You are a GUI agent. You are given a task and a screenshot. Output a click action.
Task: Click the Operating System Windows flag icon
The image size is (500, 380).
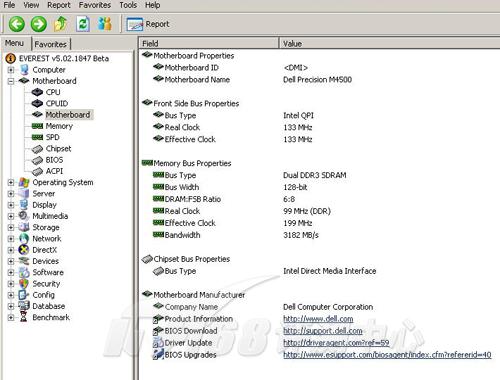[24, 182]
